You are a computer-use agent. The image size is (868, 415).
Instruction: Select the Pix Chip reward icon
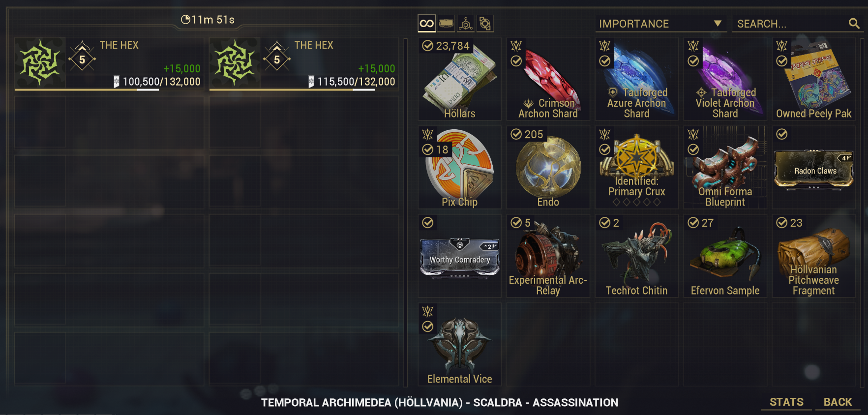click(x=460, y=168)
